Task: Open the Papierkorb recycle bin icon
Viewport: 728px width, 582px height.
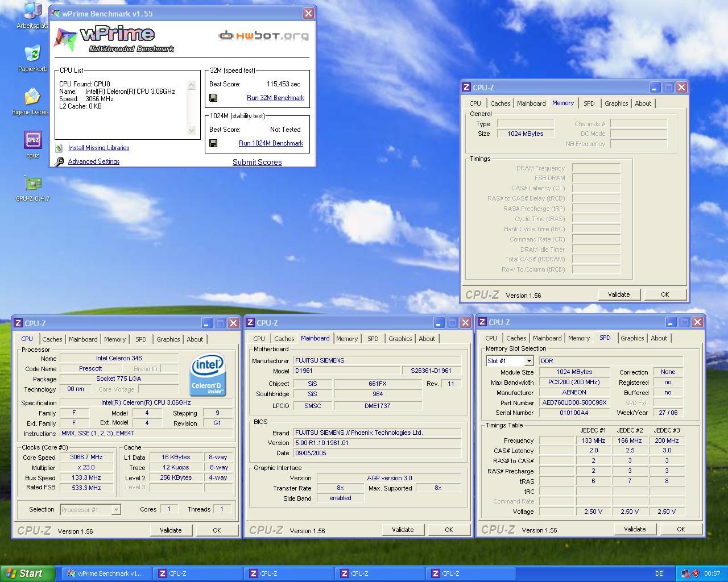Action: pos(32,59)
